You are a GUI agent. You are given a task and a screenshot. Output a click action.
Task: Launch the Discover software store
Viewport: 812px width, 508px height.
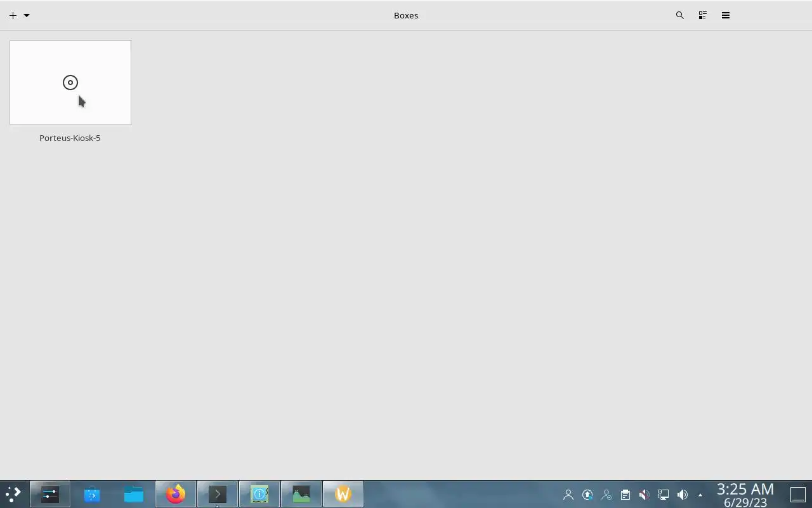[92, 494]
